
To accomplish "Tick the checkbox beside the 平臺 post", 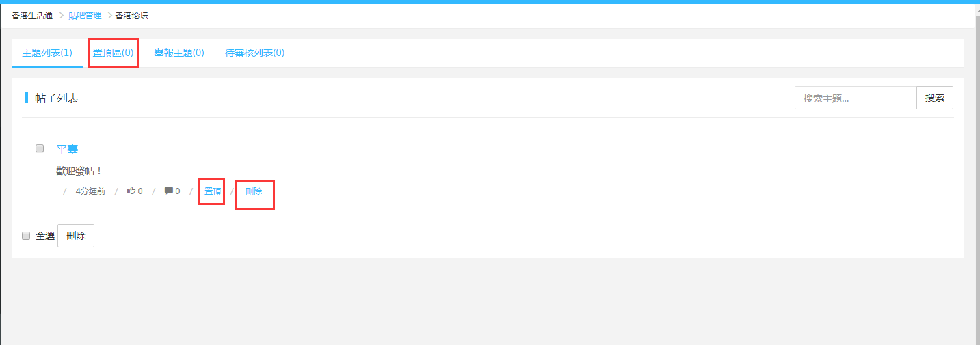I will 40,148.
